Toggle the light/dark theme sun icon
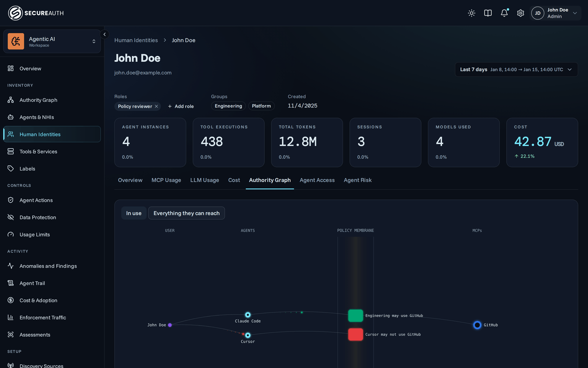Viewport: 588px width, 368px height. (472, 13)
